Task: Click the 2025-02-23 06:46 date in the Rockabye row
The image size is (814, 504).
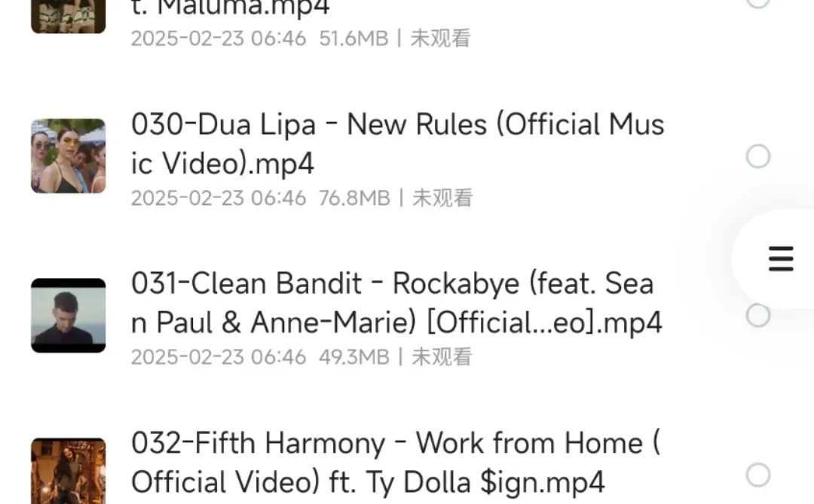Action: (x=219, y=357)
